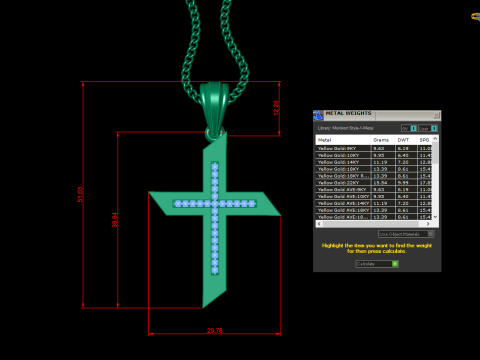Enable the Use Object Materials option
The height and width of the screenshot is (360, 480).
coord(406,234)
